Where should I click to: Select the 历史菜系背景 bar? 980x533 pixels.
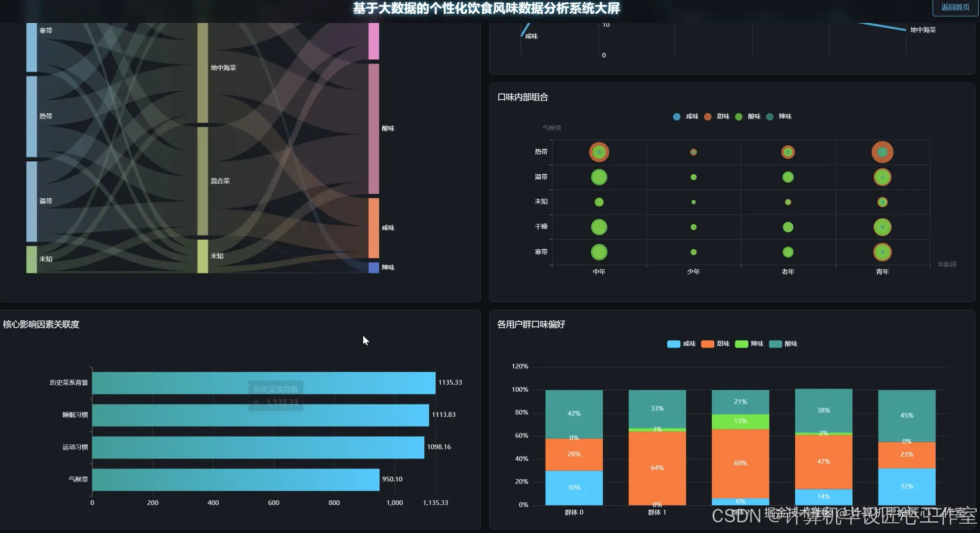185,383
